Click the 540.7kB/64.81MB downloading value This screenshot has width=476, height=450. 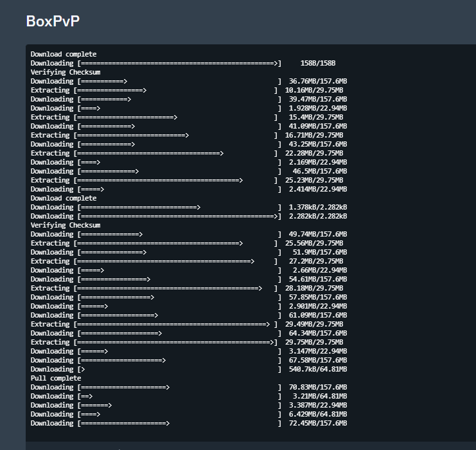tap(318, 369)
